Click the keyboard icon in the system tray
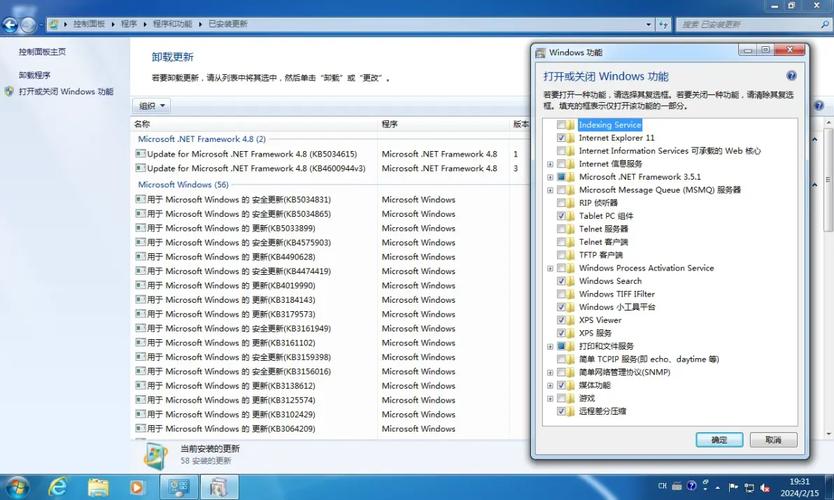The width and height of the screenshot is (834, 500). 677,486
